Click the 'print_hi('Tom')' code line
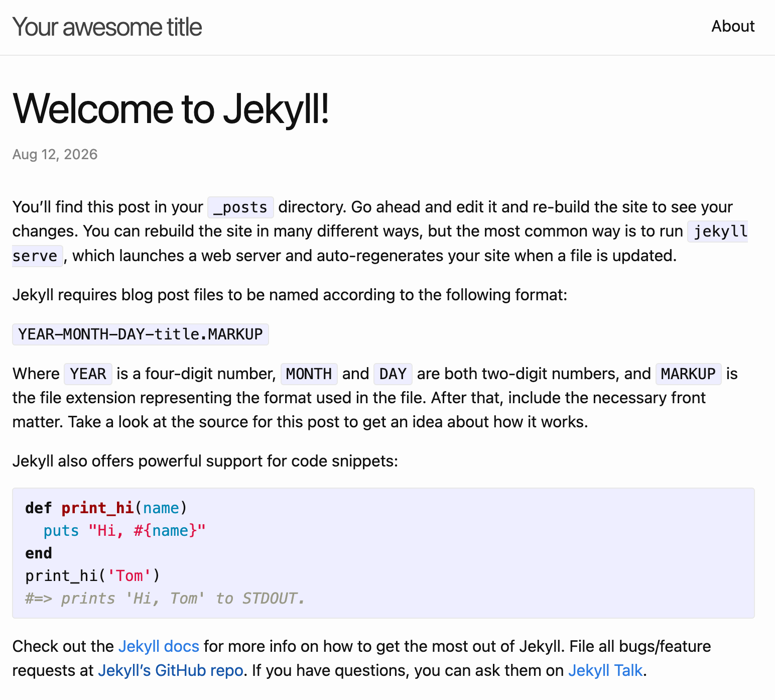The width and height of the screenshot is (775, 700). click(x=93, y=575)
